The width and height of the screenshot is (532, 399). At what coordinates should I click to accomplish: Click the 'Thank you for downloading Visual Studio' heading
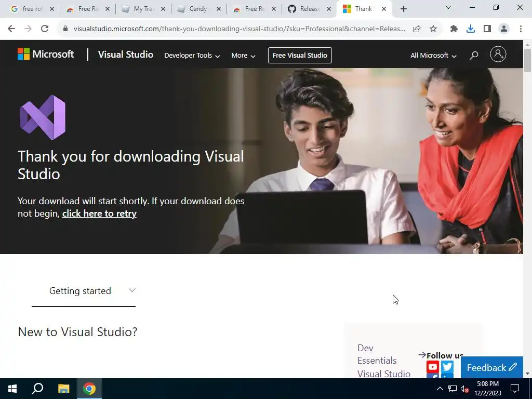(130, 165)
